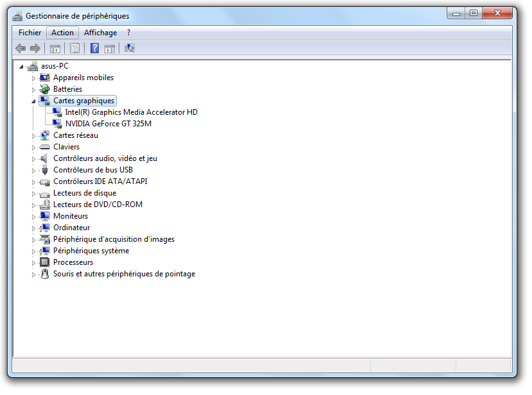Expand the Lecteurs de disque node

coord(33,194)
